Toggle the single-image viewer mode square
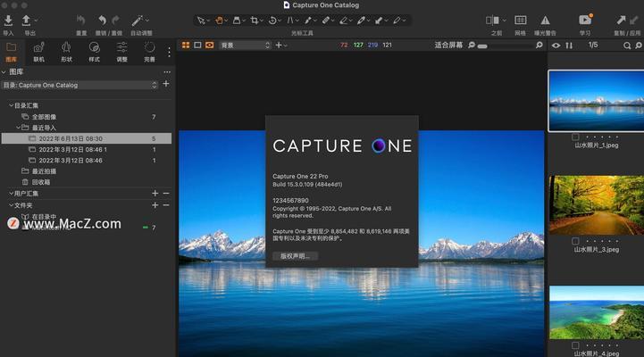The width and height of the screenshot is (644, 357). [x=197, y=45]
